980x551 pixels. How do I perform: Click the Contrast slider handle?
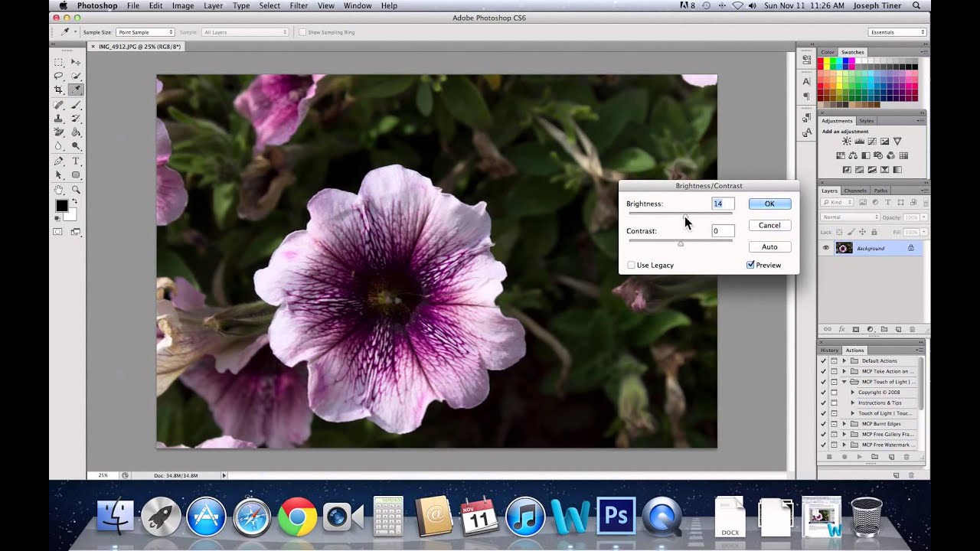681,243
